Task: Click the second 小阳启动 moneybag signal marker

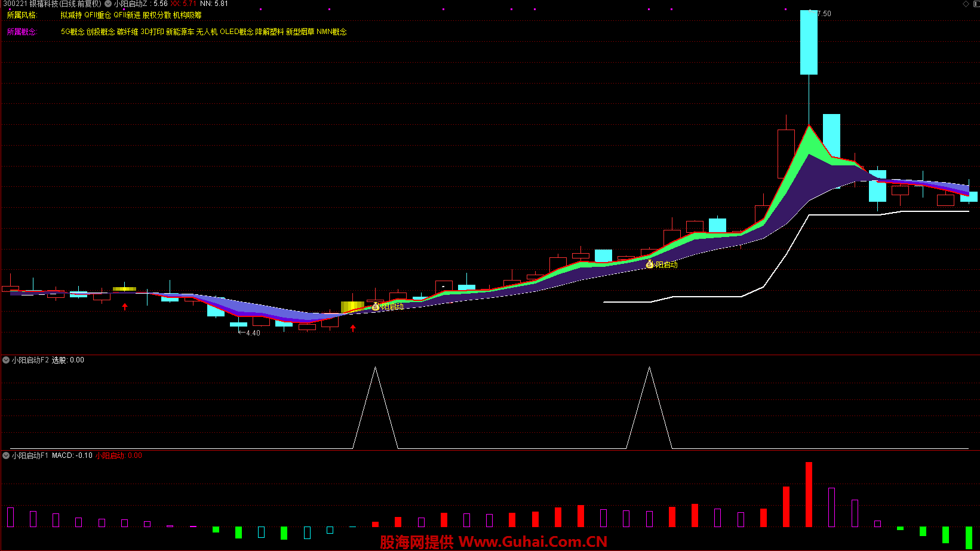Action: coord(650,264)
